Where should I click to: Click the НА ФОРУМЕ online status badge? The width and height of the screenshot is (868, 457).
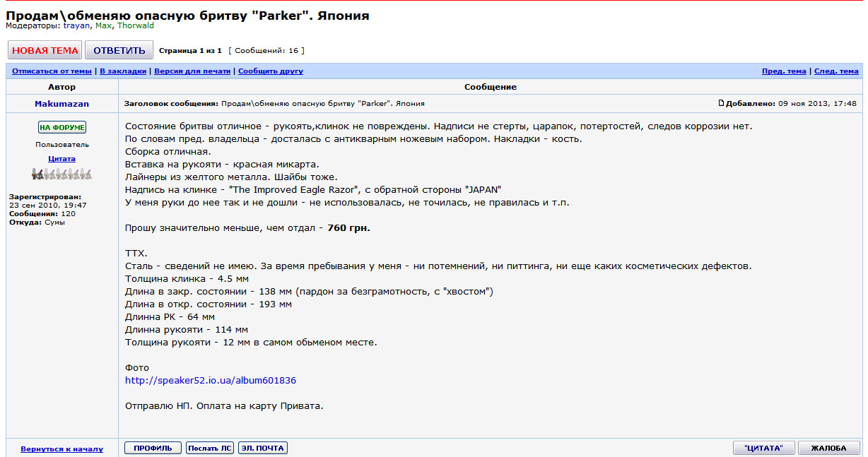tap(62, 127)
